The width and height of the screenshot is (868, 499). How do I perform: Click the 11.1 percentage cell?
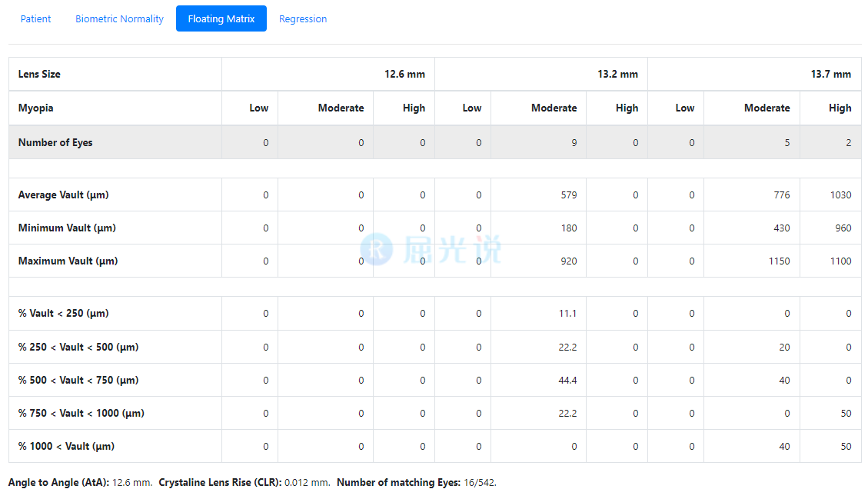click(x=567, y=314)
